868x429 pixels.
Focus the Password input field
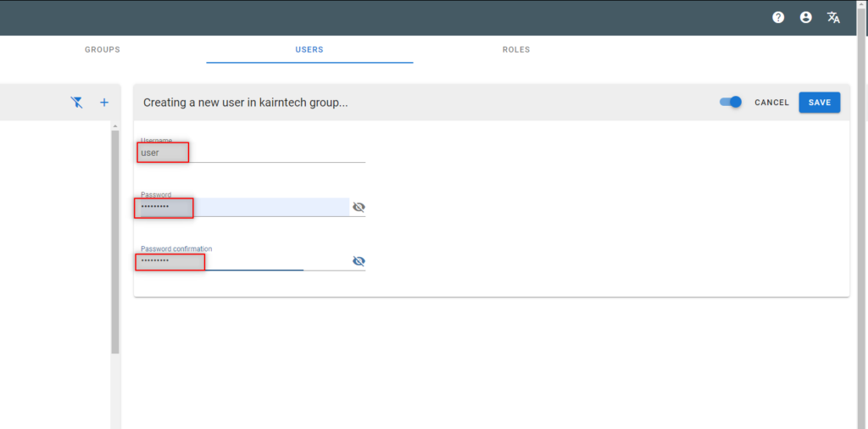pos(245,207)
